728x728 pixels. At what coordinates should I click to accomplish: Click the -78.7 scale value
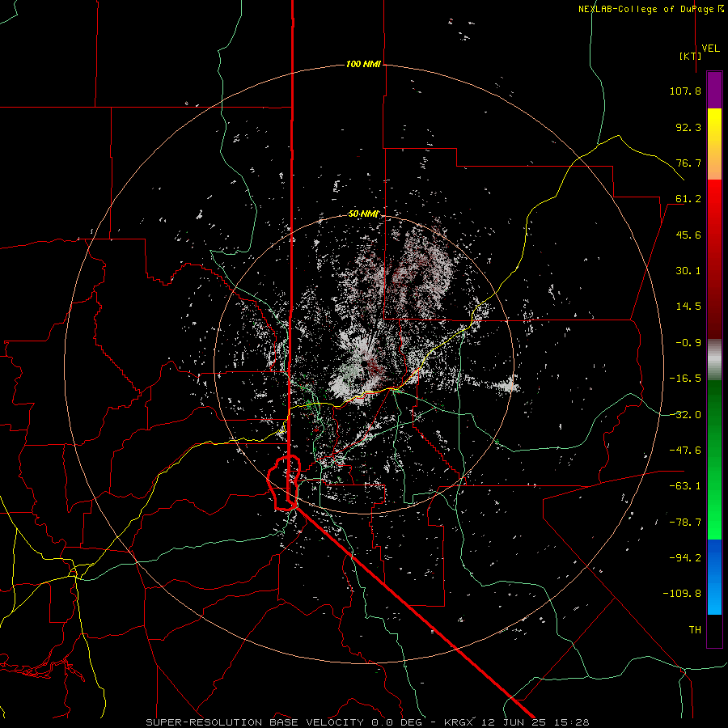tap(685, 523)
